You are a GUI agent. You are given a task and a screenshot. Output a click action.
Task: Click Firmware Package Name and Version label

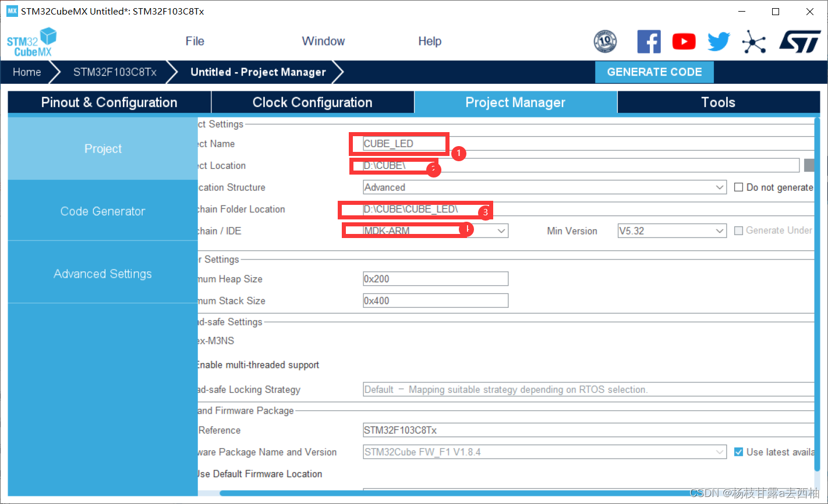coord(267,452)
